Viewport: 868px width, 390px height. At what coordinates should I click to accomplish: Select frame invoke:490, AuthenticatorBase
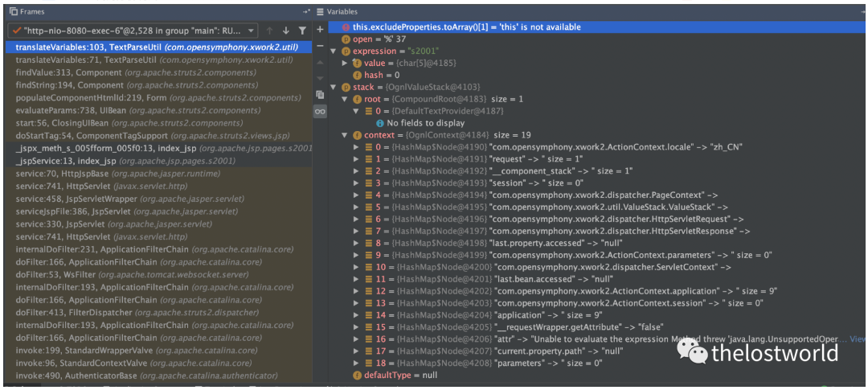159,376
